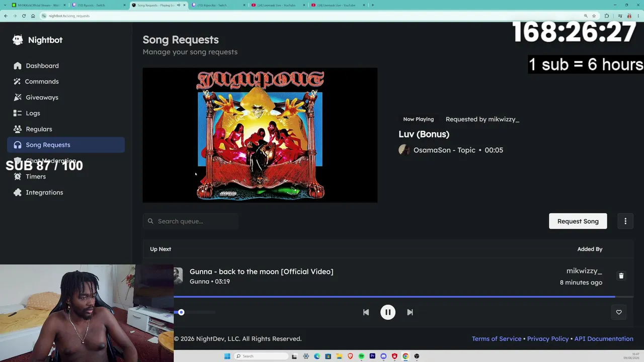Open File Explorer from the taskbar
Screen dimensions: 644x362
[x=339, y=356]
